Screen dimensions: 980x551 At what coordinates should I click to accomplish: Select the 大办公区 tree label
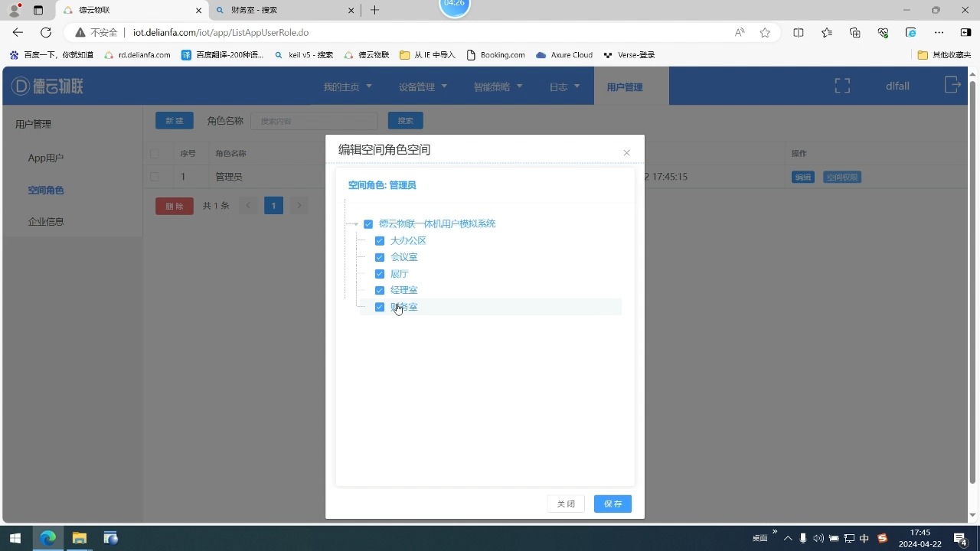408,240
